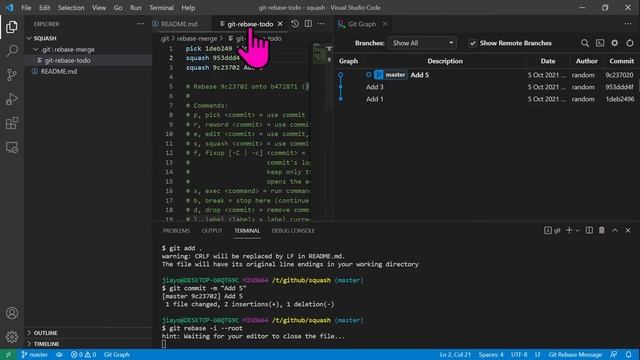Close the Git Graph tab
The image size is (640, 360).
[x=385, y=24]
